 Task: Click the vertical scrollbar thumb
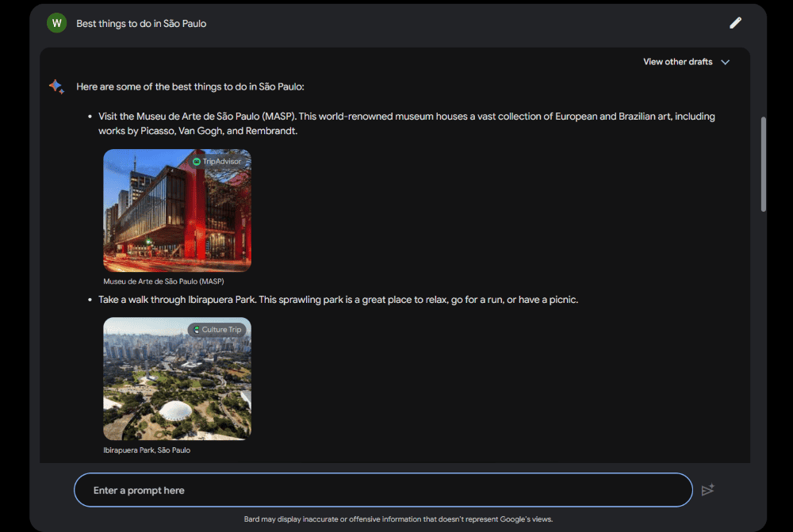(x=763, y=164)
